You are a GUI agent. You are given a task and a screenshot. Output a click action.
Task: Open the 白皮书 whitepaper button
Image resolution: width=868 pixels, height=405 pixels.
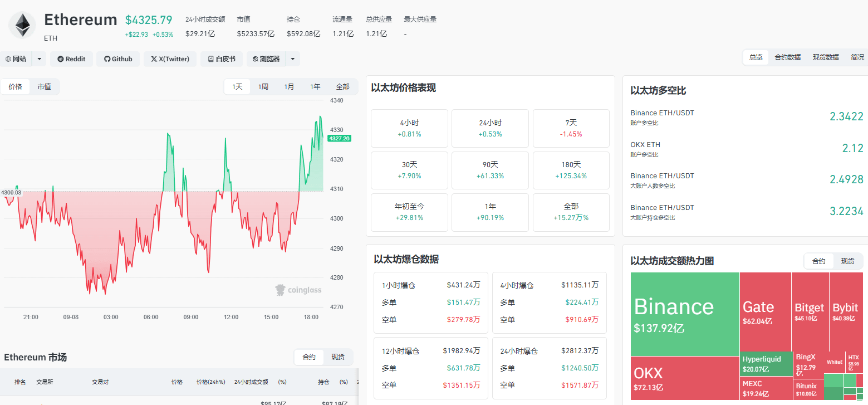pyautogui.click(x=221, y=59)
